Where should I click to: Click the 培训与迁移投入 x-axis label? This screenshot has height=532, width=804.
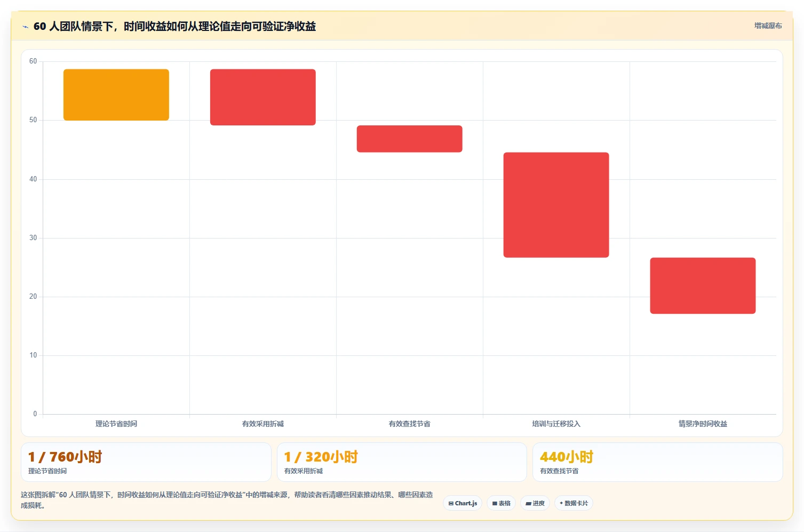556,424
